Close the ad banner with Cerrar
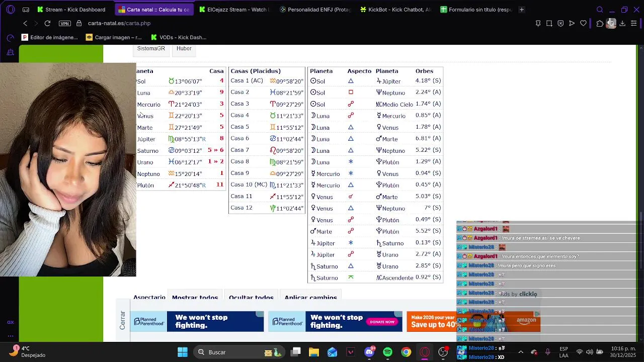 [123, 320]
